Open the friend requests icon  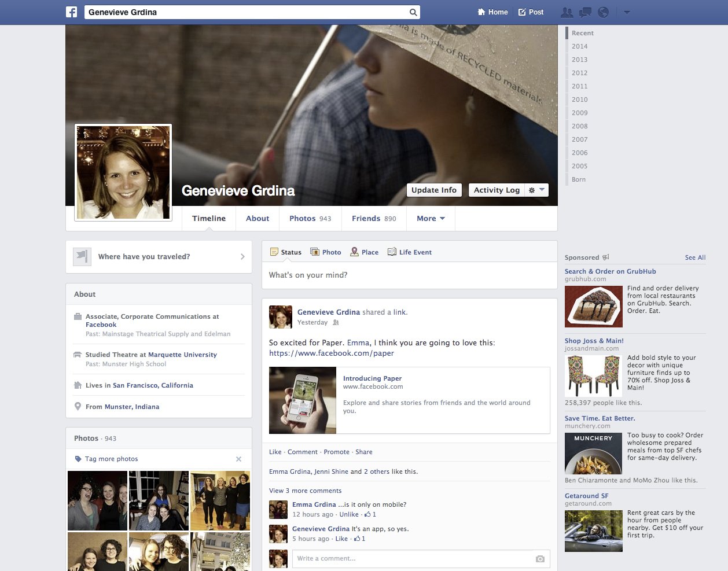pos(567,12)
